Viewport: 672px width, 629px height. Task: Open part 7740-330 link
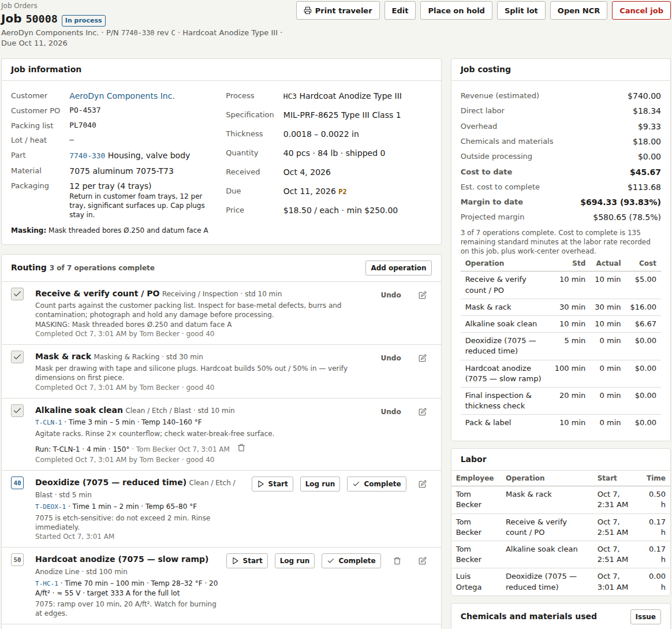pyautogui.click(x=87, y=155)
